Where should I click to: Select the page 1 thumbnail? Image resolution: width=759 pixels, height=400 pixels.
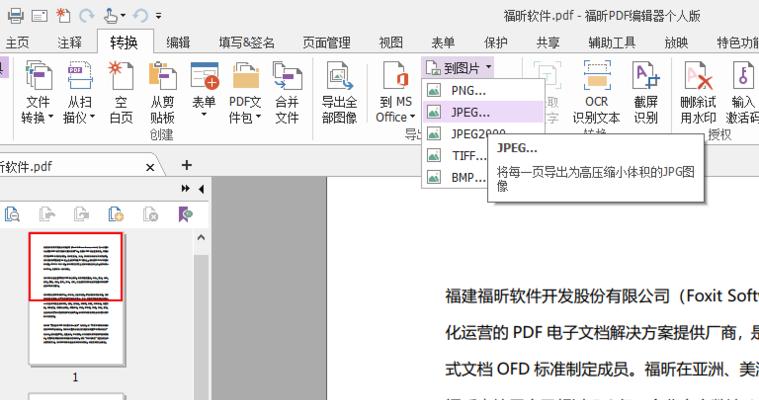click(x=76, y=299)
